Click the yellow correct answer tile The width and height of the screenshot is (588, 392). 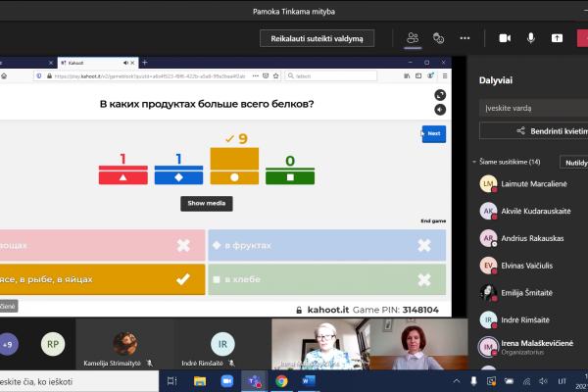pos(102,279)
